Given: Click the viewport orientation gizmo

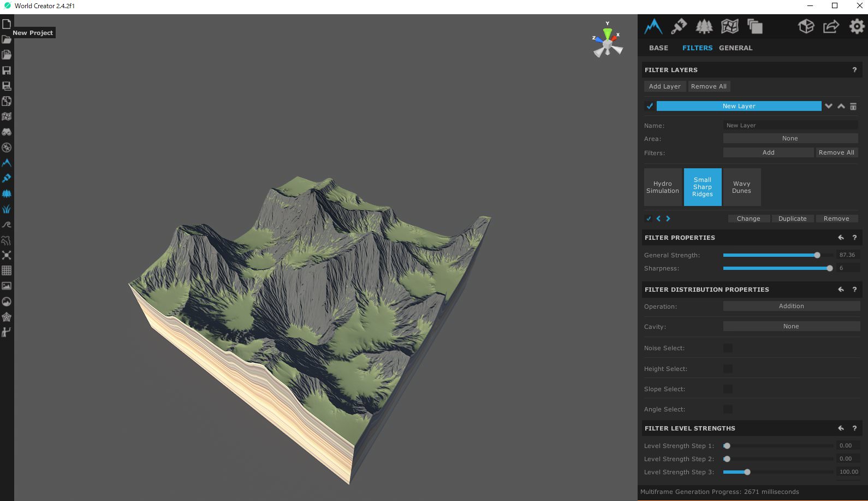Looking at the screenshot, I should point(608,40).
